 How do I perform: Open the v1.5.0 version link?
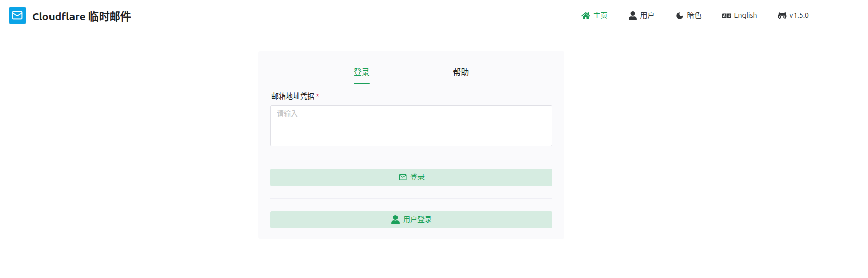click(x=799, y=16)
